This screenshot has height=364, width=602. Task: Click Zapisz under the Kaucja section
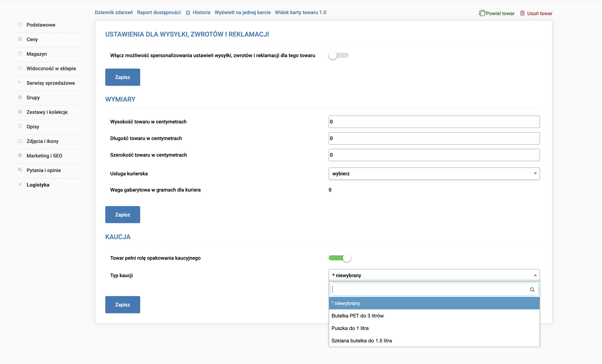pos(123,305)
